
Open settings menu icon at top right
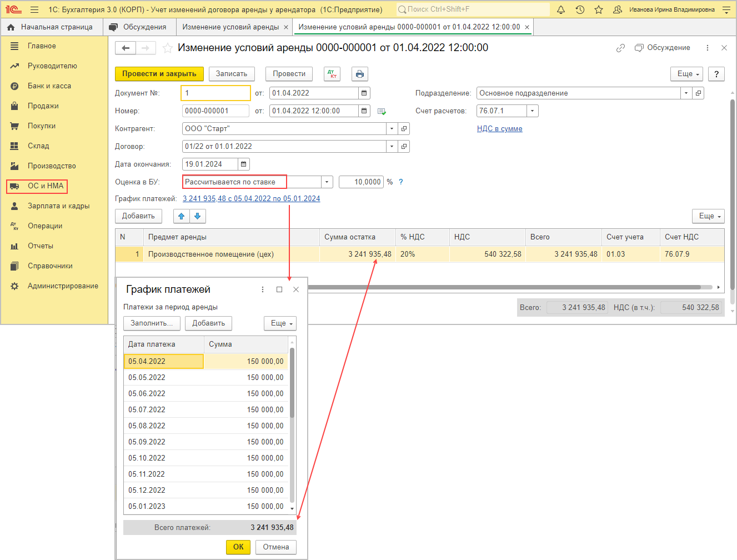(x=726, y=9)
